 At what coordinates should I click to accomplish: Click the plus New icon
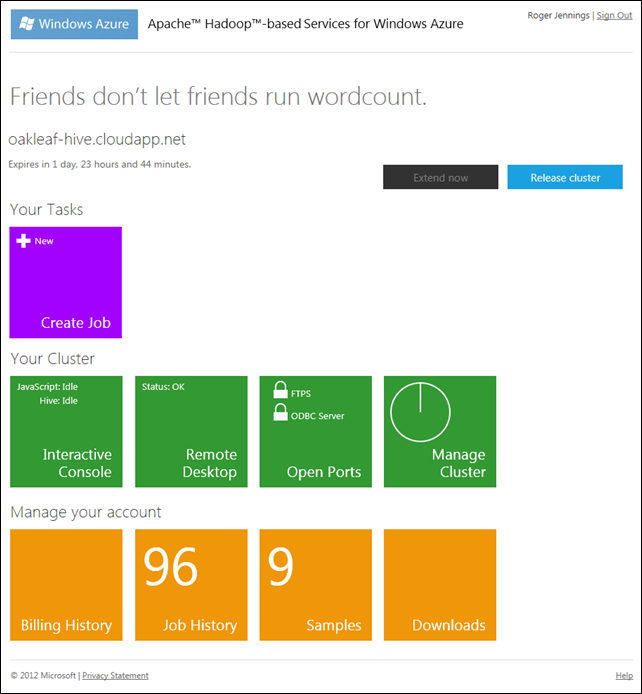tap(23, 241)
